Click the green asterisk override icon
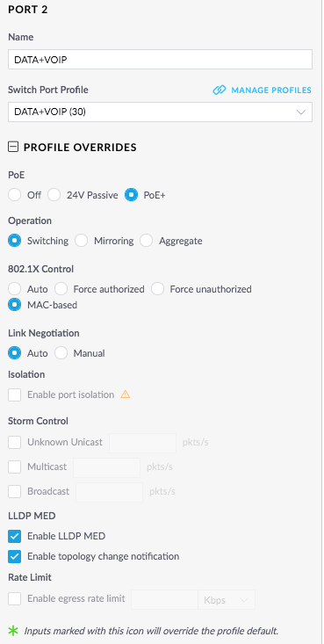The height and width of the screenshot is (644, 324). click(13, 631)
